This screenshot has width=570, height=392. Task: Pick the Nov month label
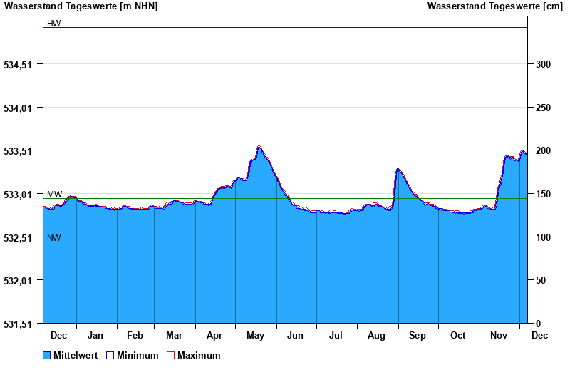499,336
